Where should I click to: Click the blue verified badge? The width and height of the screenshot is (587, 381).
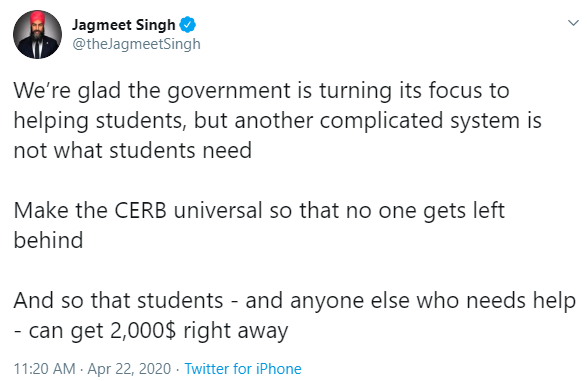(188, 25)
